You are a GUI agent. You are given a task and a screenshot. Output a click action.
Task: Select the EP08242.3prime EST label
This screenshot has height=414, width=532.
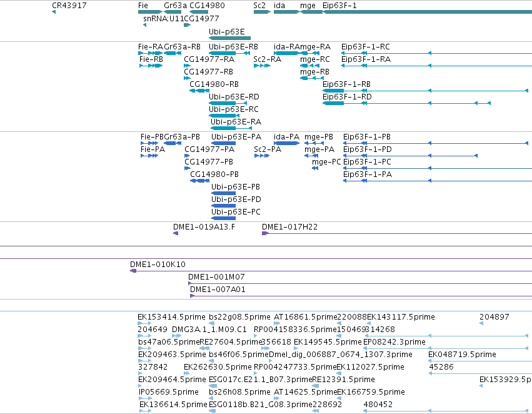pos(394,342)
